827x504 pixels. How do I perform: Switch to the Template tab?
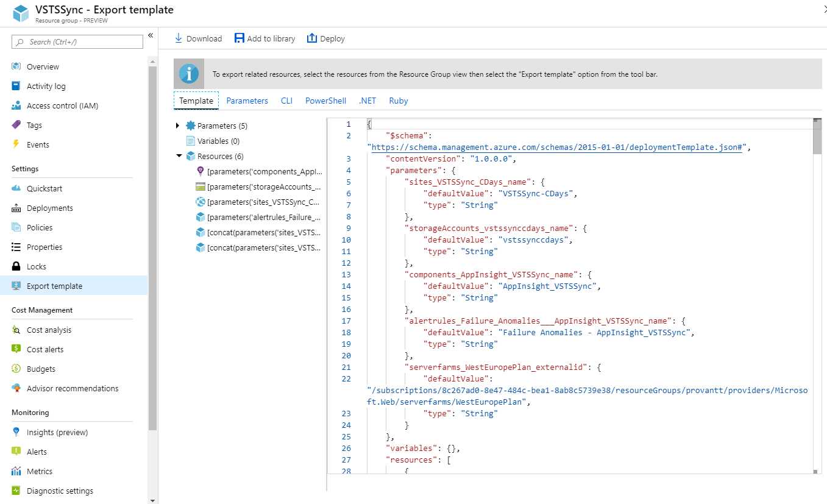(196, 101)
